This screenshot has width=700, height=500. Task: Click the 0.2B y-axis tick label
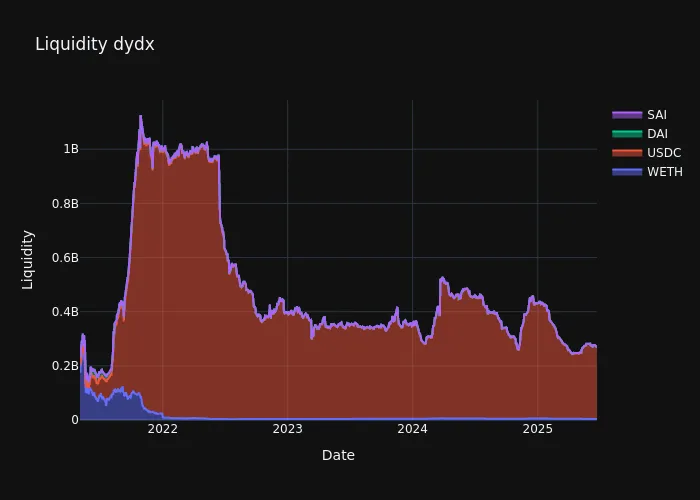pos(65,366)
